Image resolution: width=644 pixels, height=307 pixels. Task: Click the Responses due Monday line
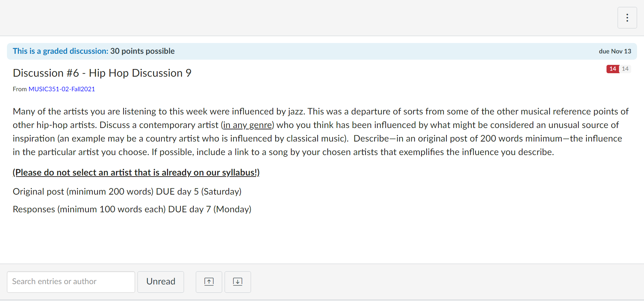point(132,209)
